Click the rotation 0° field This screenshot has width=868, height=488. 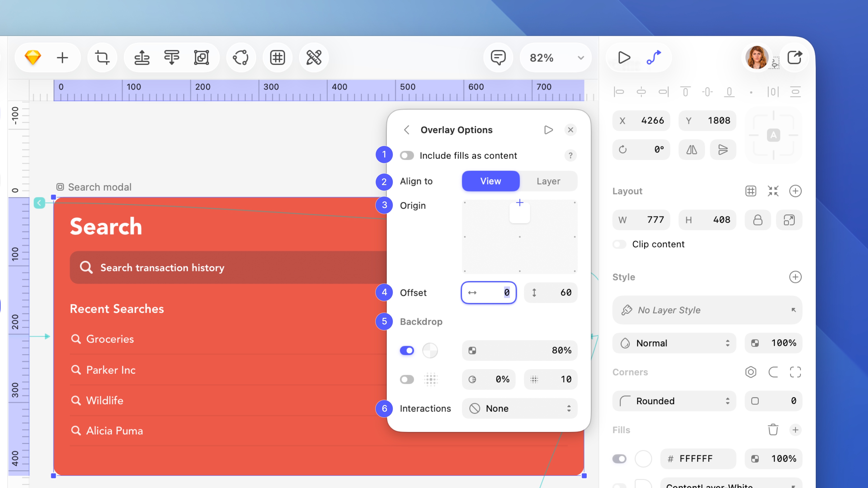[641, 150]
